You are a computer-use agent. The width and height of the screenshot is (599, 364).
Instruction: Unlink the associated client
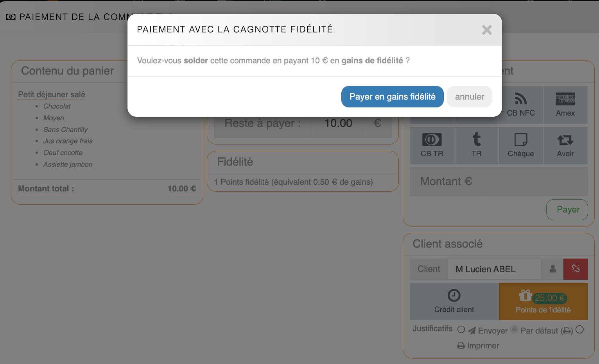tap(576, 269)
